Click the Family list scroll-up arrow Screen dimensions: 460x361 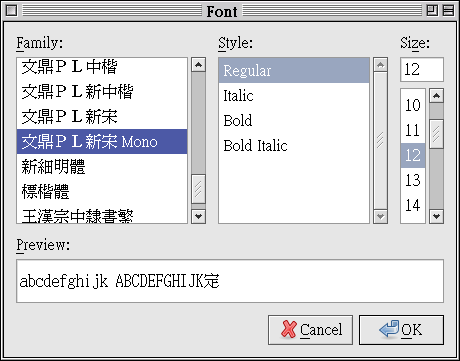pos(198,64)
